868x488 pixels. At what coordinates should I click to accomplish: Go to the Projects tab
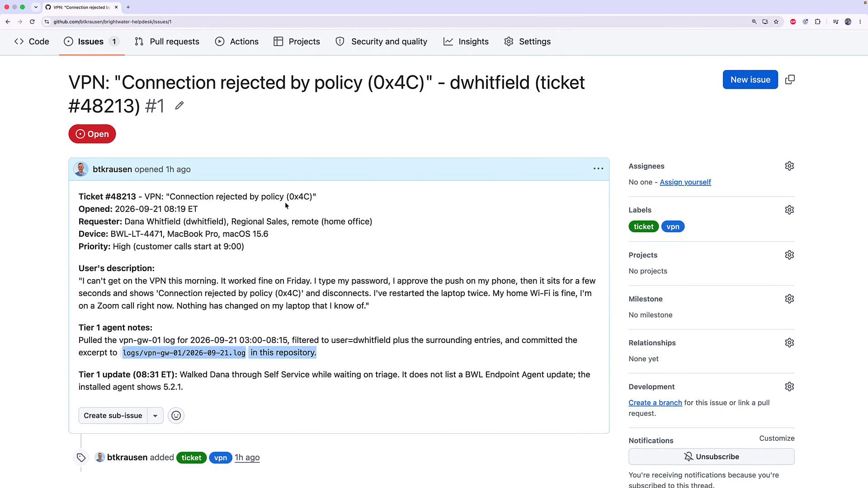[297, 42]
